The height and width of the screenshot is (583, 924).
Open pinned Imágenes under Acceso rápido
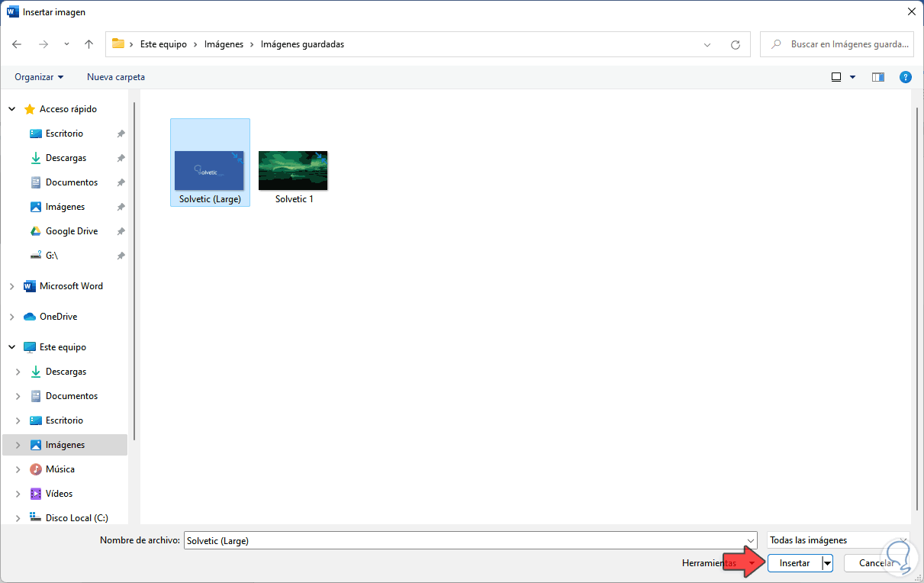click(x=65, y=207)
